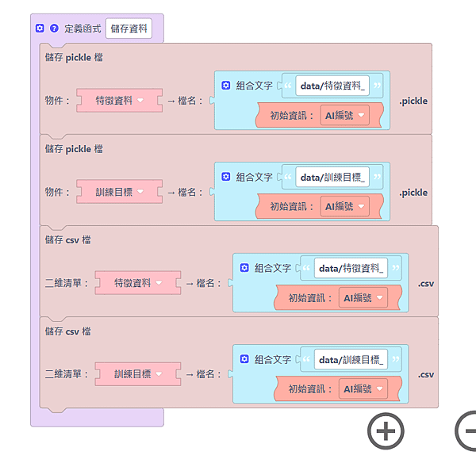476x459 pixels.
Task: Open AI編號 dropdown in 訓練目標 csv block
Action: coord(363,389)
